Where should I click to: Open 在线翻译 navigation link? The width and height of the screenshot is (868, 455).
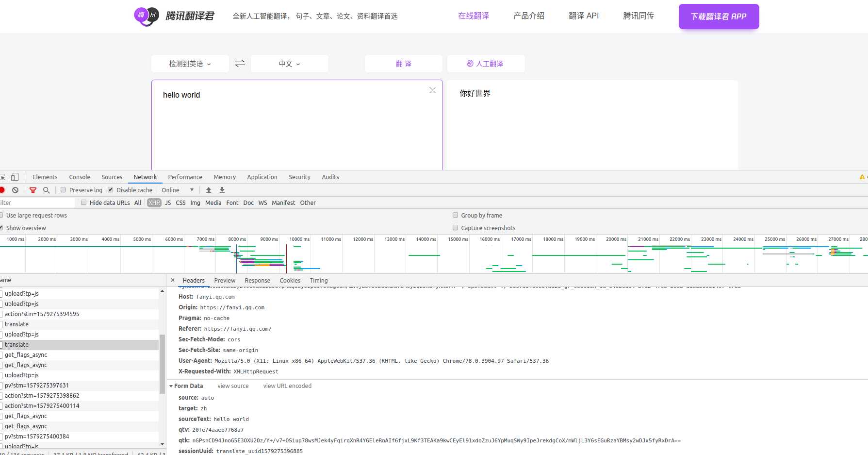click(474, 16)
